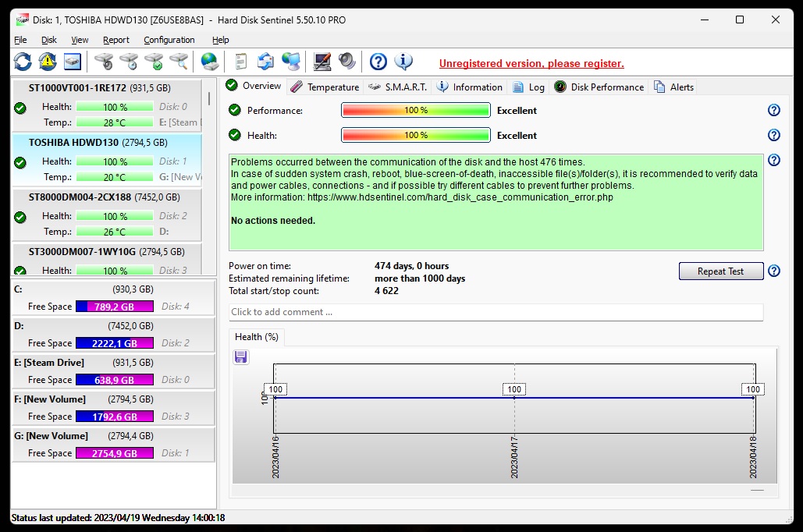
Task: Select the Overview tab
Action: click(x=254, y=86)
